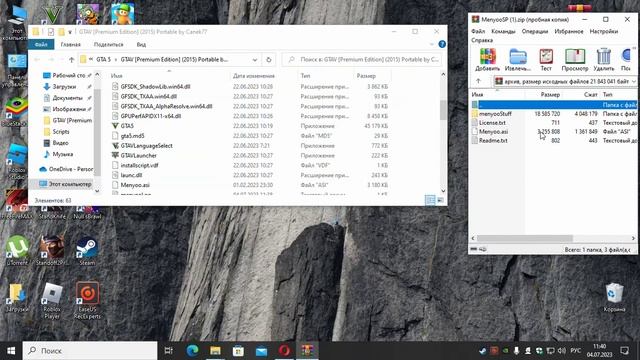Open WinRAR Операции menu
Screen dimensions: 640x360
pyautogui.click(x=535, y=31)
